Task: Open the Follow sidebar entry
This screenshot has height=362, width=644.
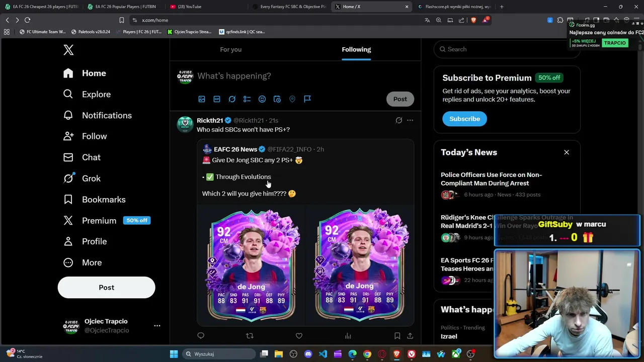Action: pyautogui.click(x=85, y=136)
